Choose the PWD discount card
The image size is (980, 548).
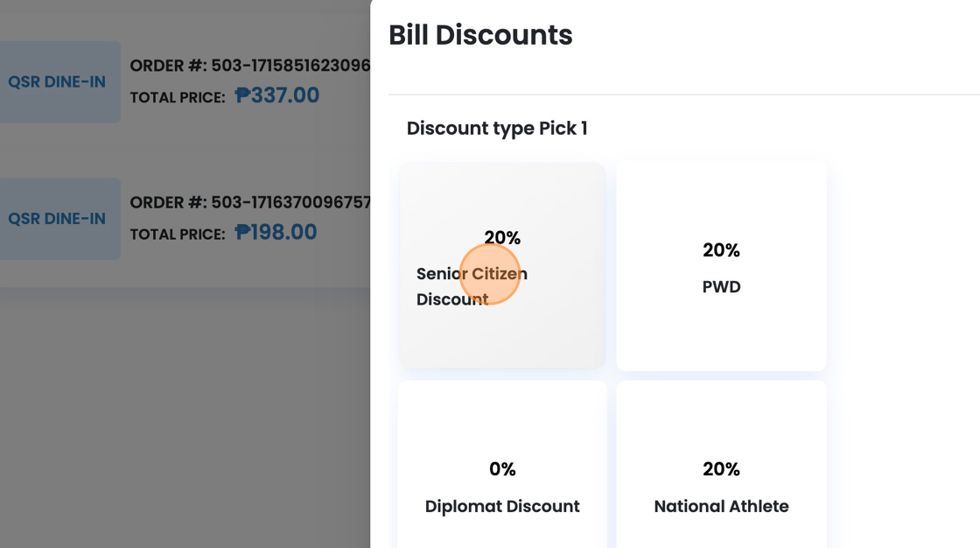(x=721, y=266)
